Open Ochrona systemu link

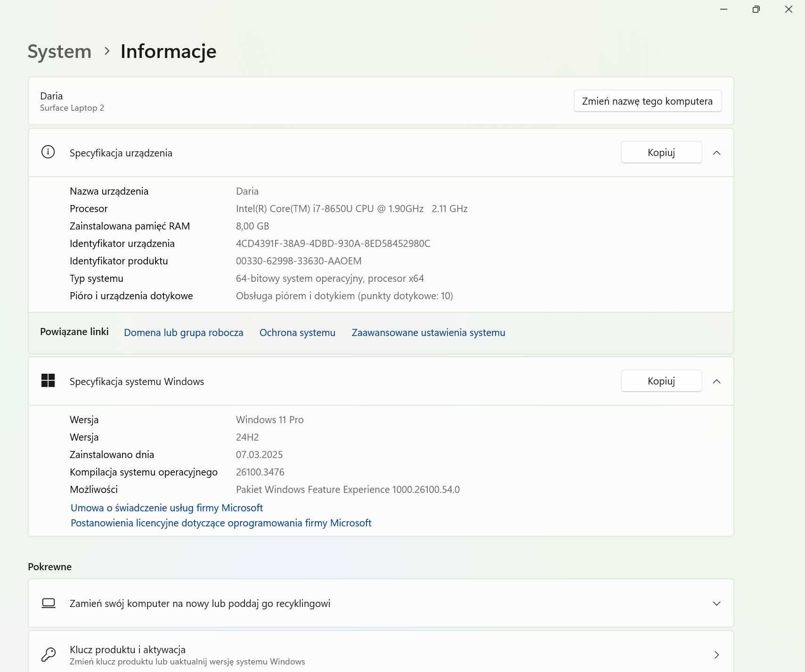pos(297,332)
